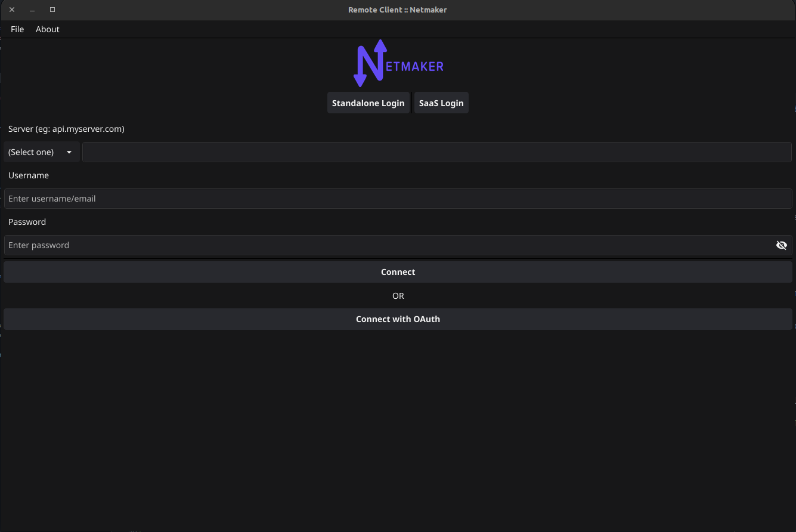796x532 pixels.
Task: Switch to Standalone Login
Action: pyautogui.click(x=368, y=103)
